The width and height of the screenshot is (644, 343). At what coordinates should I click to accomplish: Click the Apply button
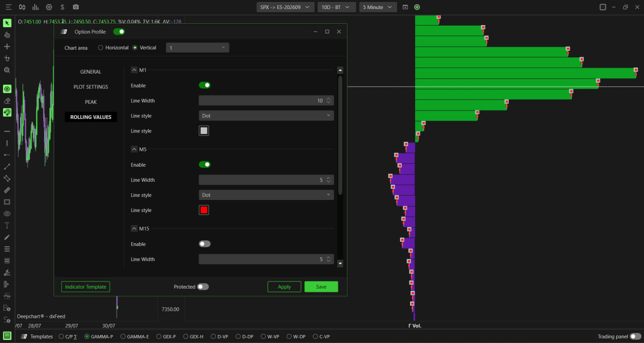click(284, 287)
